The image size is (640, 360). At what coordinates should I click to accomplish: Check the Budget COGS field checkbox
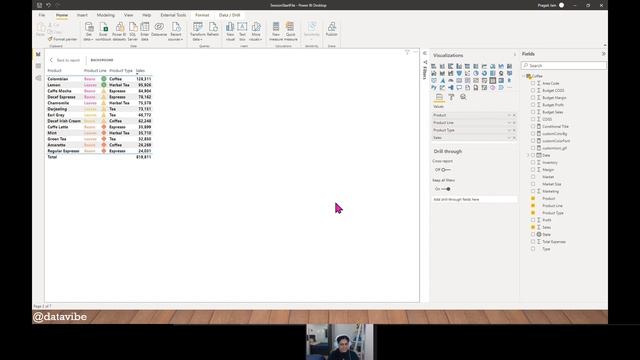tap(533, 90)
